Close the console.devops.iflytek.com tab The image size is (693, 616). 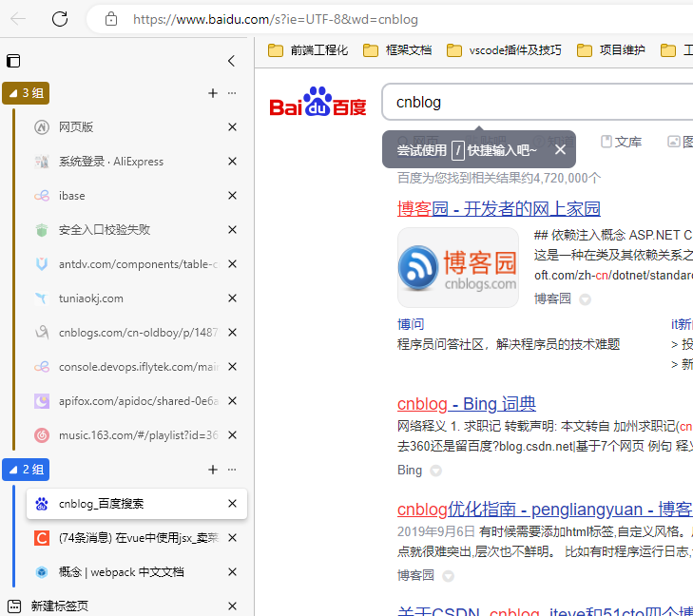(232, 367)
